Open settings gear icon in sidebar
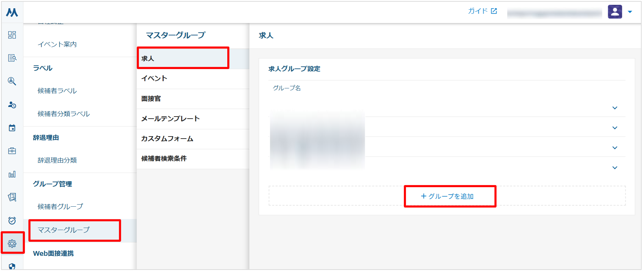 pos(12,243)
